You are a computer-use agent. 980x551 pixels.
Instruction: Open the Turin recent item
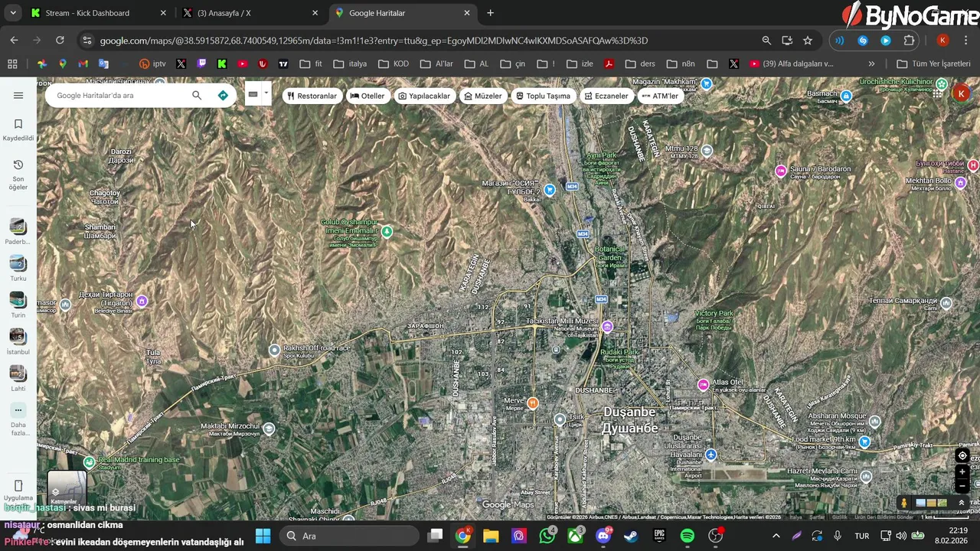[x=18, y=300]
